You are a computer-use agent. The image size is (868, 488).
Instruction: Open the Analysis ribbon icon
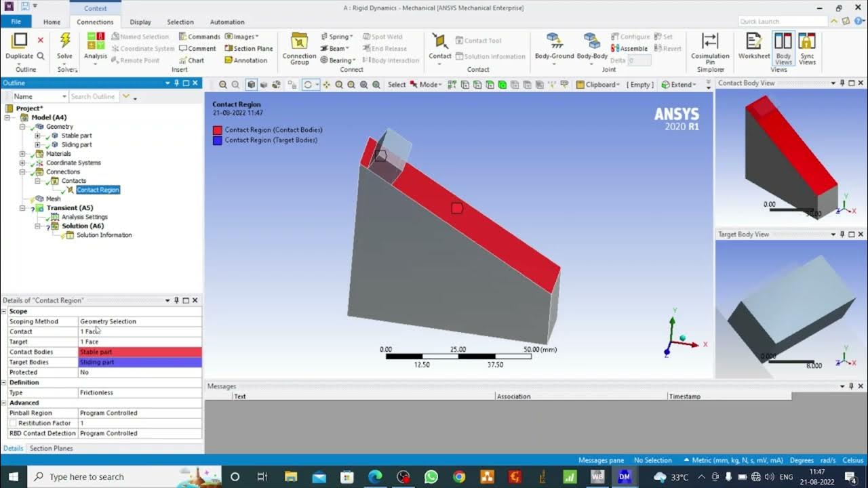coord(96,41)
